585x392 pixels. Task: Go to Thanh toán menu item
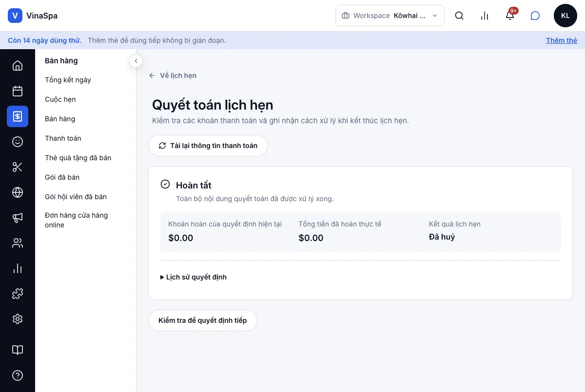[x=63, y=138]
